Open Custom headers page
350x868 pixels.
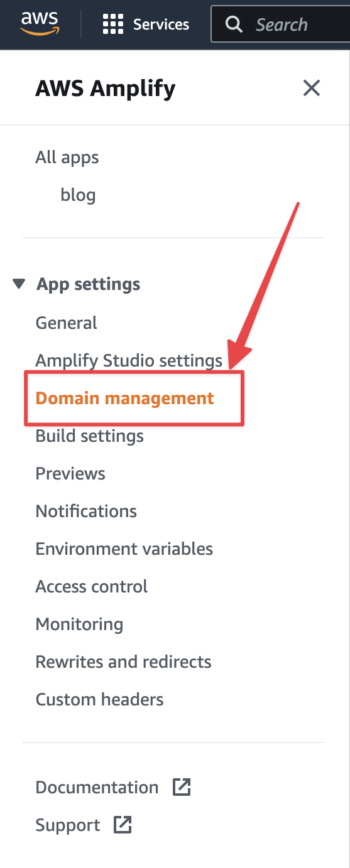[100, 700]
